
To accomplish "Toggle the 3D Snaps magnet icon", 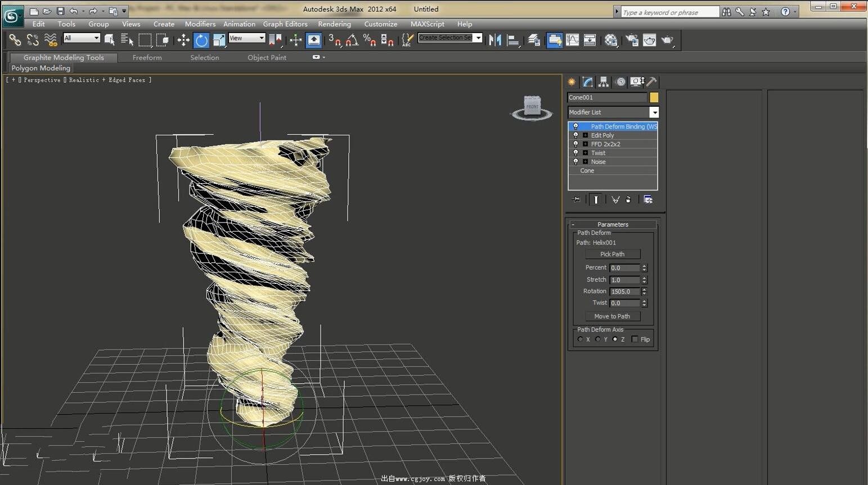I will [x=335, y=40].
